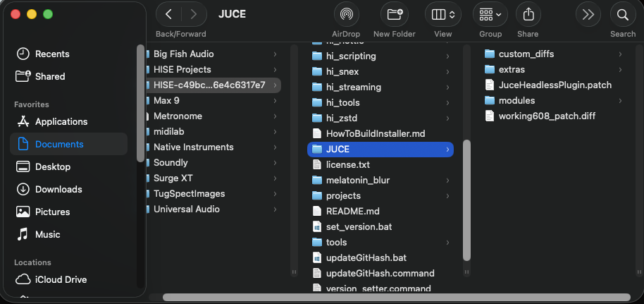Click the Music note icon
The height and width of the screenshot is (304, 644).
(x=23, y=234)
